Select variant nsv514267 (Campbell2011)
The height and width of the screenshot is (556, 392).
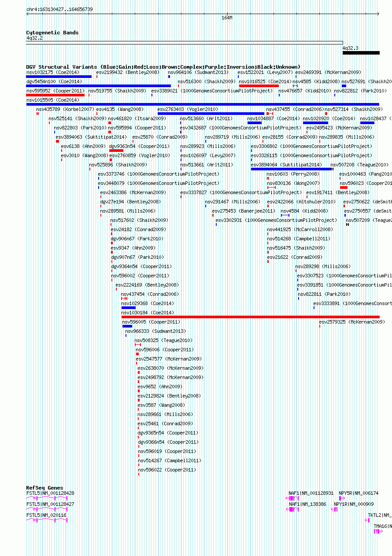[x=170, y=460]
